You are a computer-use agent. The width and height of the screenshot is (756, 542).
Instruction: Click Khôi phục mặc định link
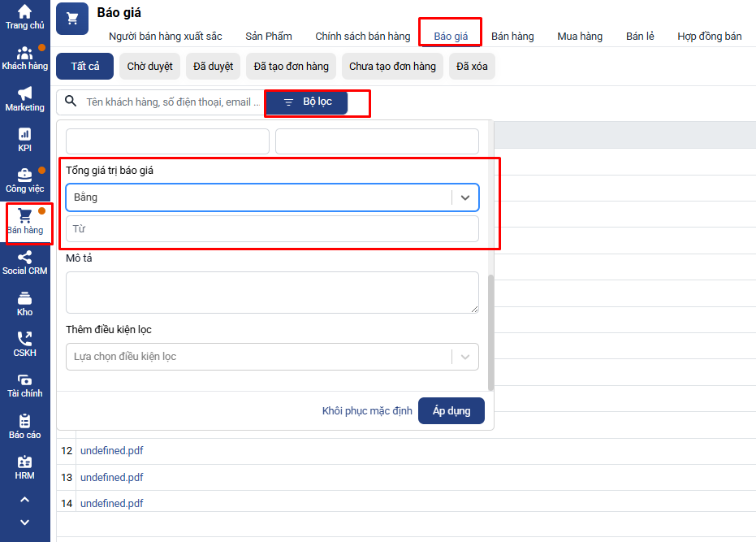pos(367,411)
